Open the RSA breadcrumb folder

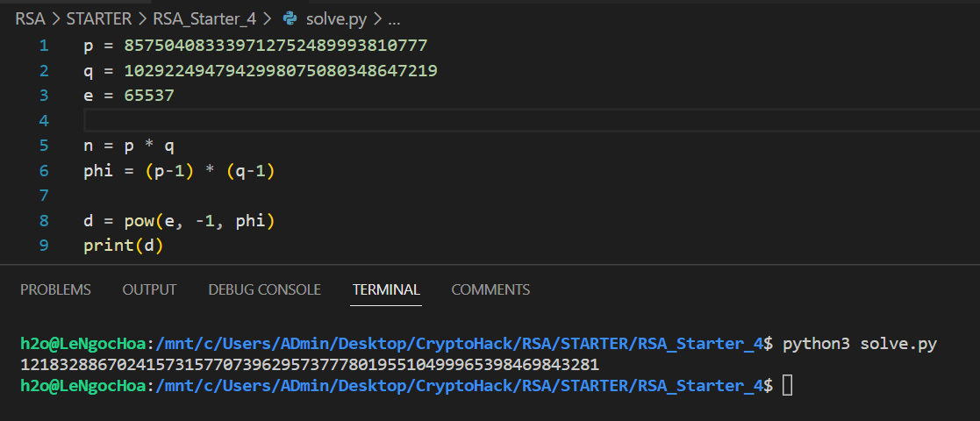coord(30,18)
